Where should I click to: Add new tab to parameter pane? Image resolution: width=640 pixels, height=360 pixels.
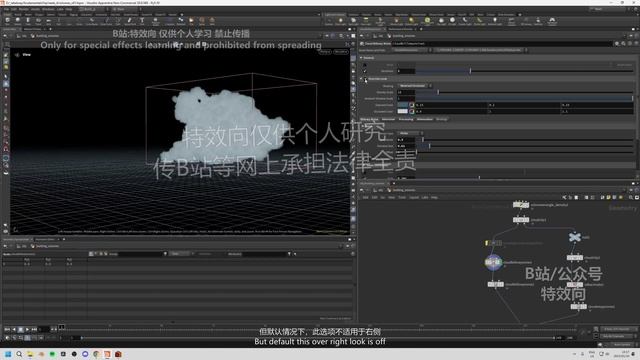click(420, 29)
